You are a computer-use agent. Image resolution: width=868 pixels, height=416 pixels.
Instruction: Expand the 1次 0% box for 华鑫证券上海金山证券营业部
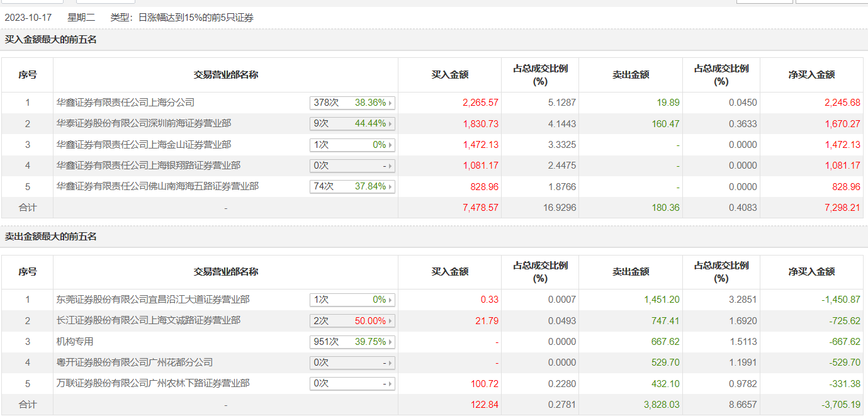pos(352,145)
